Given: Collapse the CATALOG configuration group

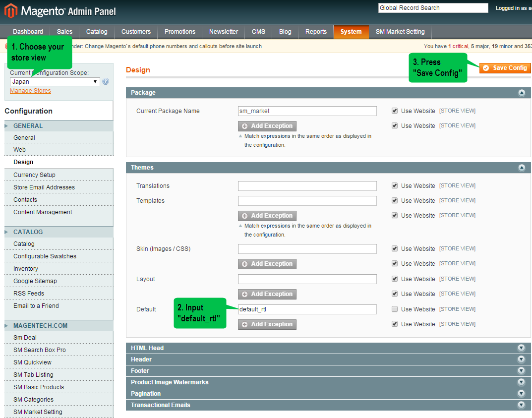Looking at the screenshot, I should (x=59, y=232).
